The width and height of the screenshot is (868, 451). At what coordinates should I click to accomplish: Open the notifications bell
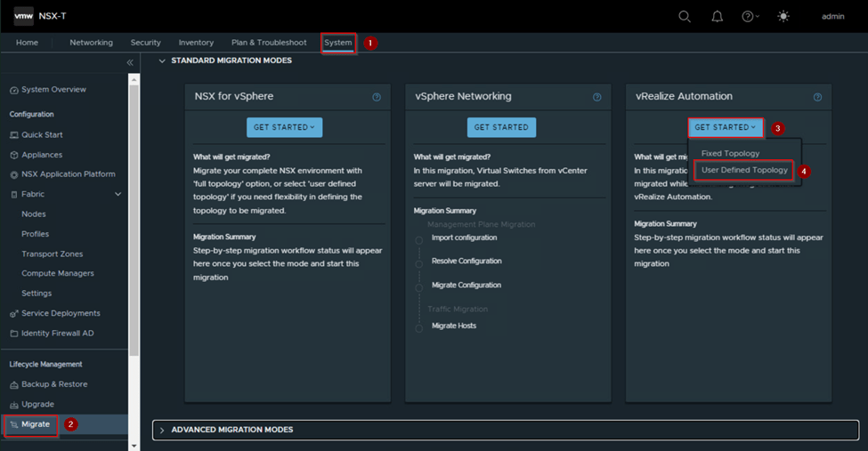point(717,16)
